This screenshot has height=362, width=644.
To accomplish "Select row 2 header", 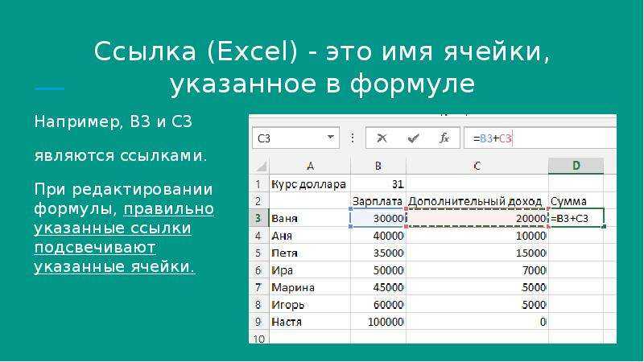I will tap(258, 201).
